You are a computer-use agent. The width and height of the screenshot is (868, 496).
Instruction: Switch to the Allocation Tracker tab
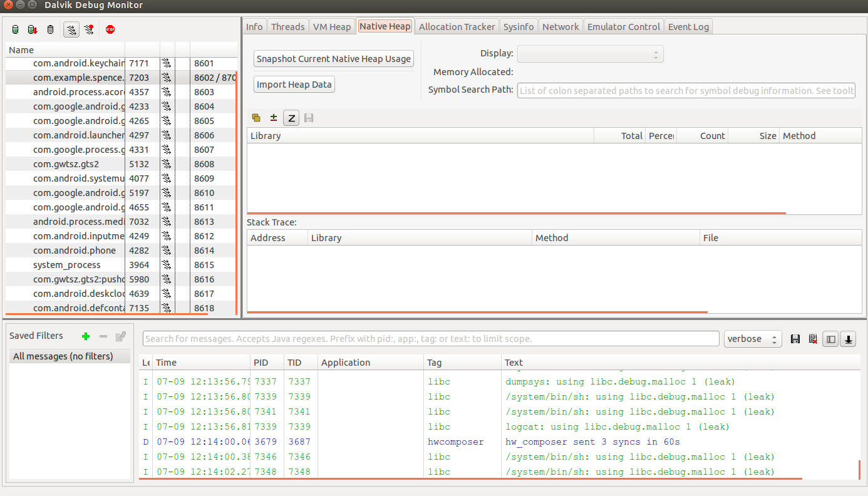pyautogui.click(x=457, y=26)
